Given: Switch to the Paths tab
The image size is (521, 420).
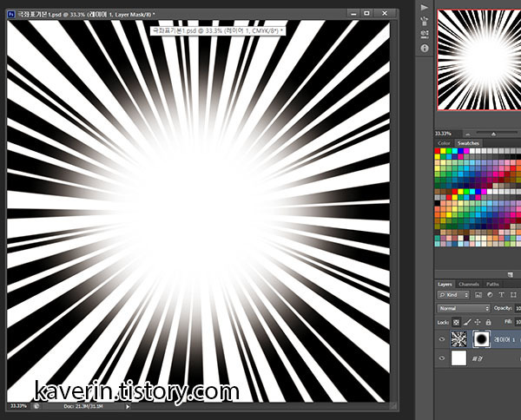Looking at the screenshot, I should [x=492, y=285].
